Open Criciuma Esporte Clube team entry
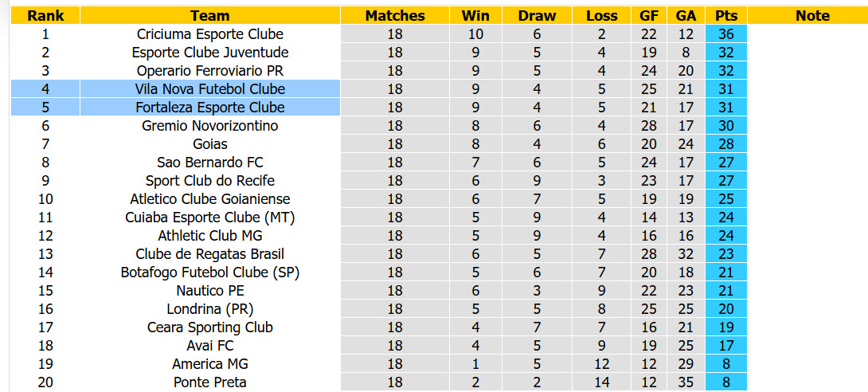Viewport: 868px width, 392px height. pos(210,34)
